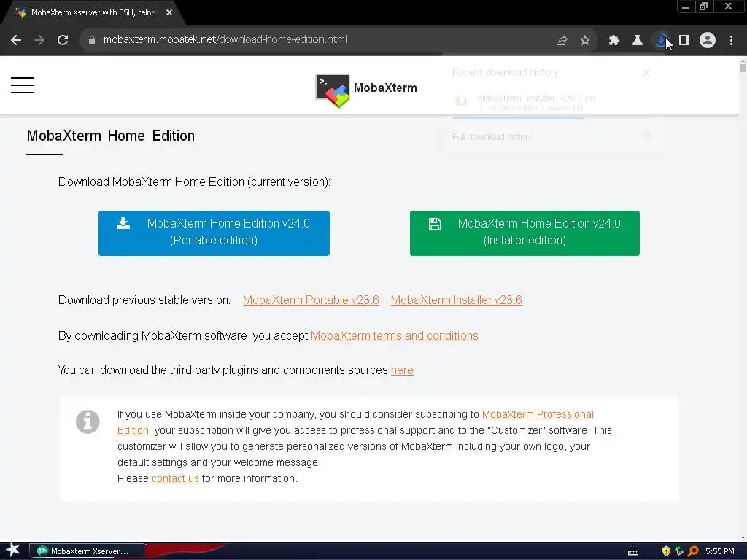Click the keyboard tray icon
The width and height of the screenshot is (747, 560).
[633, 552]
